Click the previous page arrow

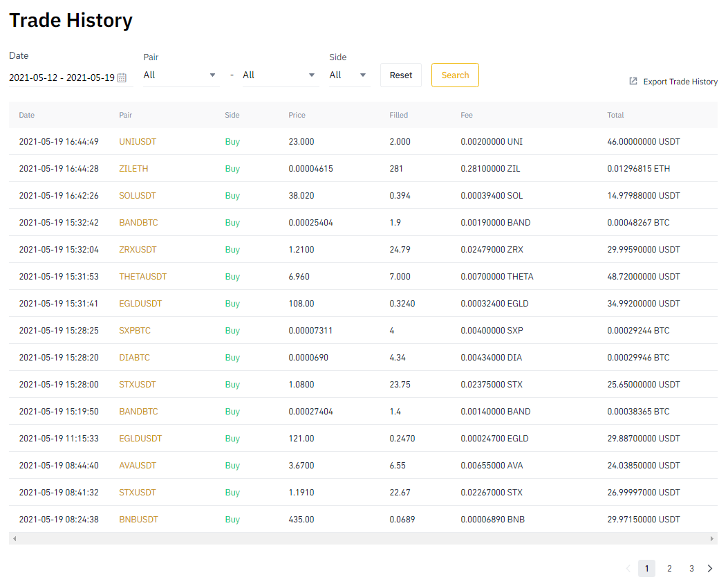click(628, 568)
